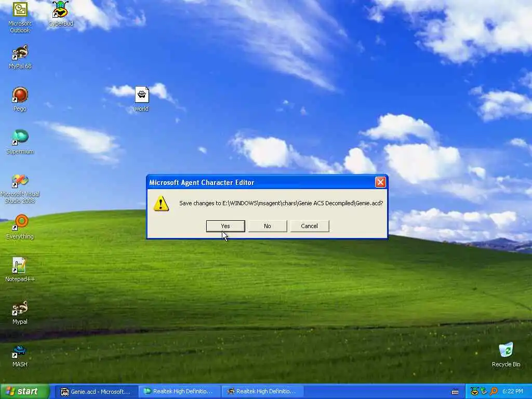Select the MASH desktop shortcut
Viewport: 532px width, 399px height.
(x=20, y=355)
